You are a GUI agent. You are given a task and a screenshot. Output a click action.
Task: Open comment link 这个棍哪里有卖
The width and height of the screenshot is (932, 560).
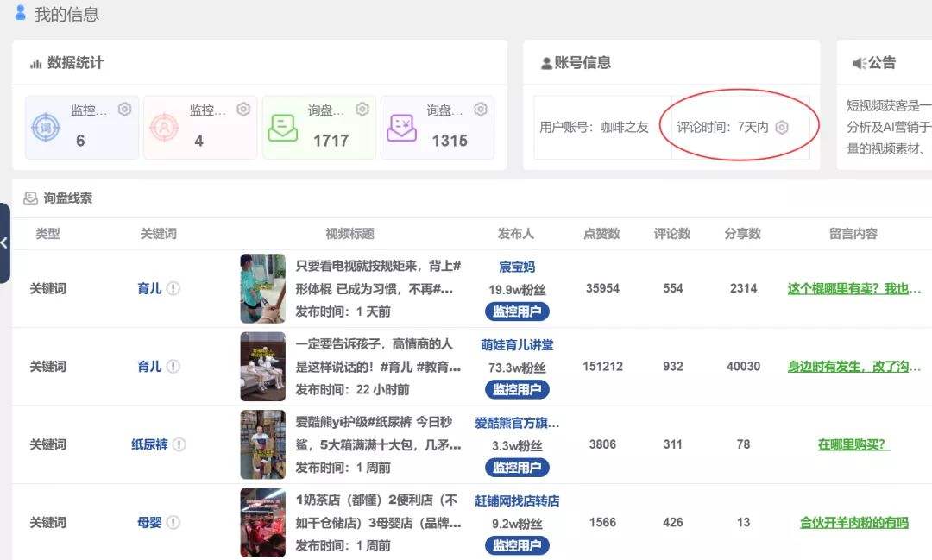coord(854,289)
